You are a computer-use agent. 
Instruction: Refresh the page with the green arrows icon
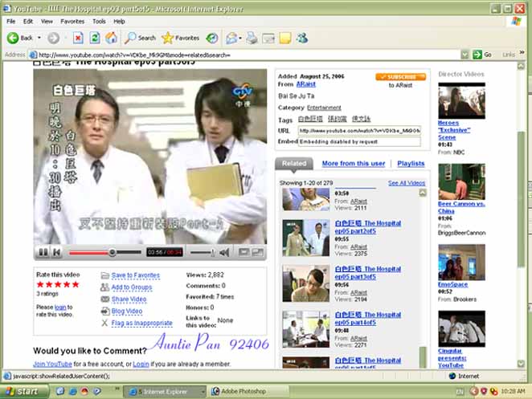95,38
